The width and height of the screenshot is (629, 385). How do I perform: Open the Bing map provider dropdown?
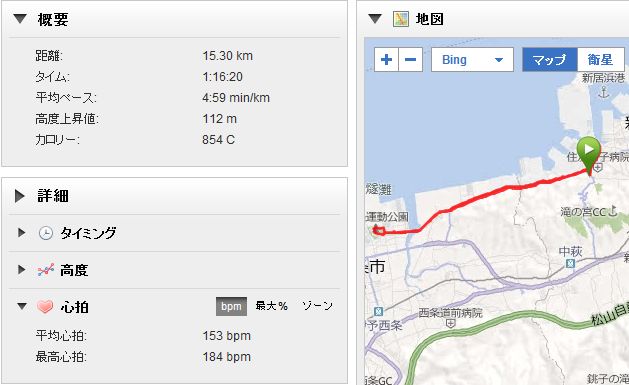472,60
